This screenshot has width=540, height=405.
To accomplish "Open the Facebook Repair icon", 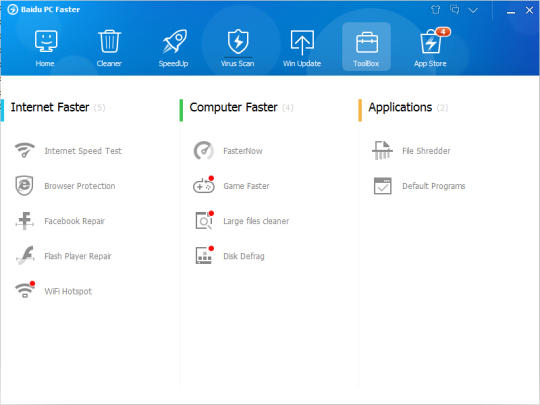I will (24, 221).
